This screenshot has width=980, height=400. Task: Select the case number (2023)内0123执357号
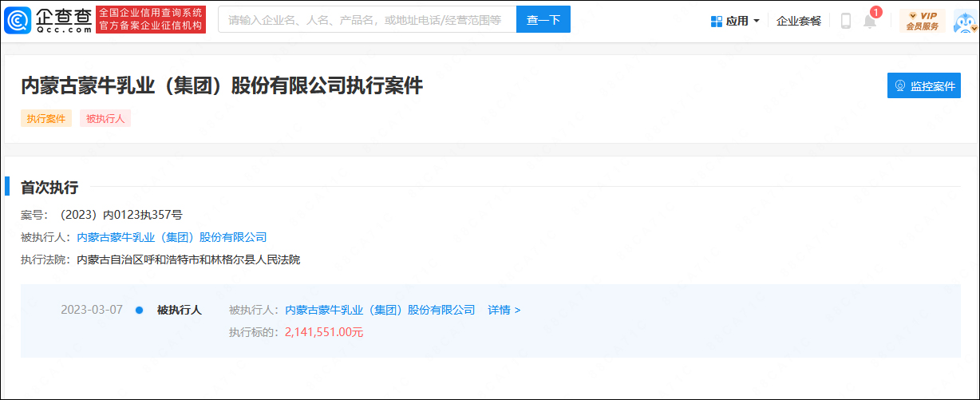(x=121, y=215)
